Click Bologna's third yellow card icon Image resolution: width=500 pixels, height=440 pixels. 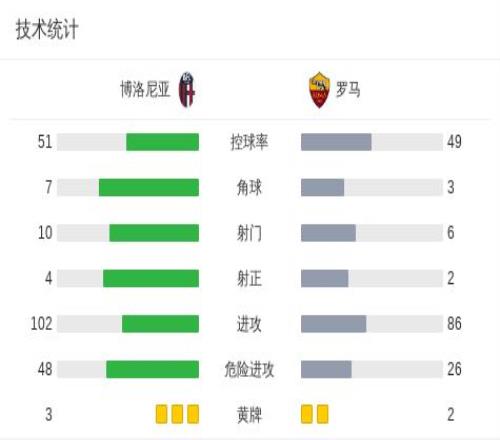click(193, 414)
